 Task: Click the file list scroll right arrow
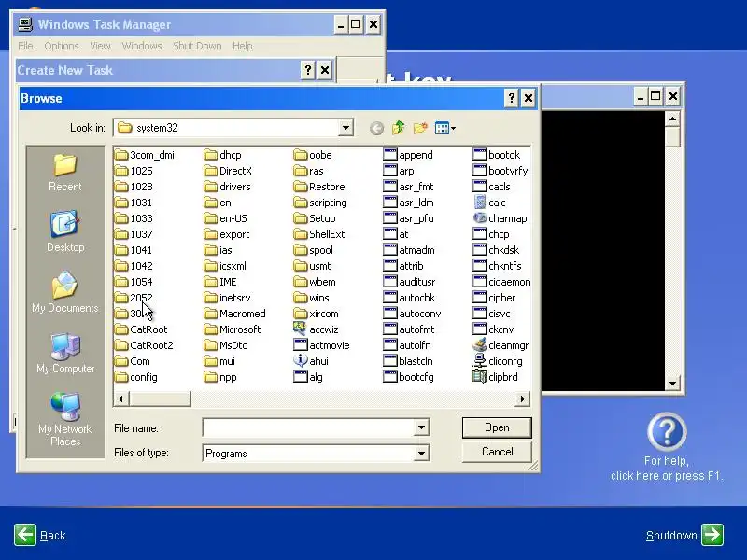pyautogui.click(x=523, y=399)
